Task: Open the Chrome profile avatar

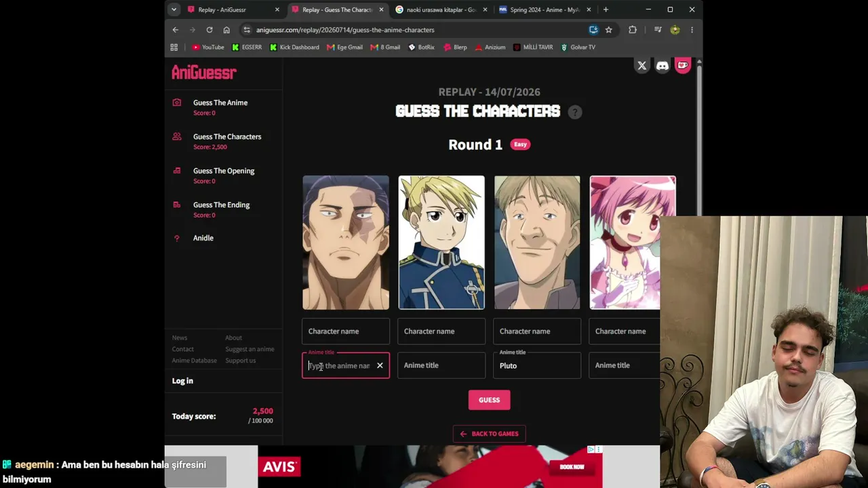Action: click(x=675, y=30)
